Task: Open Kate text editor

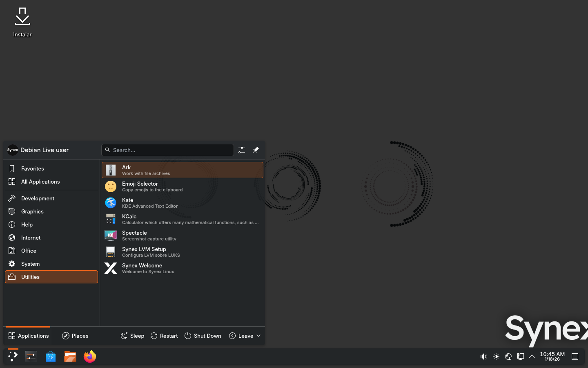Action: coord(182,203)
